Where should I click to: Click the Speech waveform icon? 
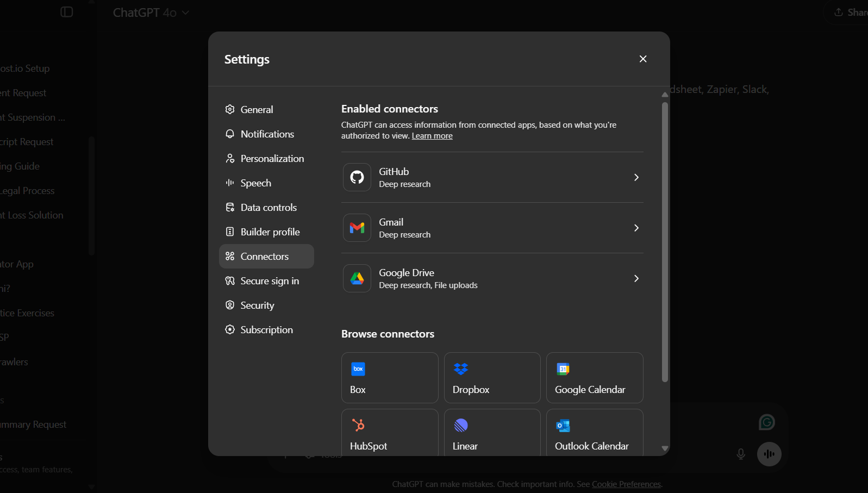coord(230,183)
